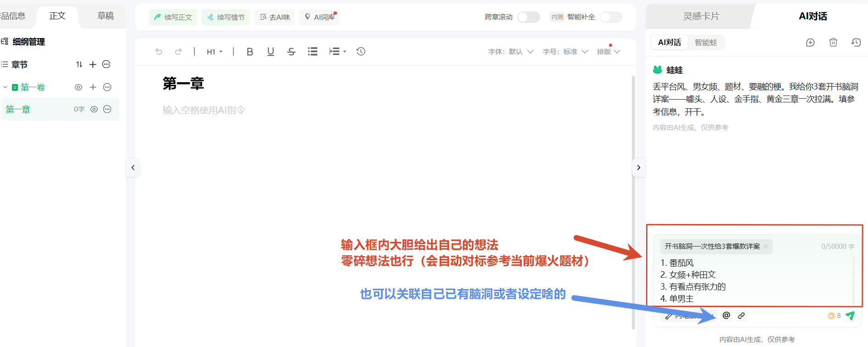Open AI chat history in the right panel
This screenshot has width=868, height=347.
(x=856, y=43)
